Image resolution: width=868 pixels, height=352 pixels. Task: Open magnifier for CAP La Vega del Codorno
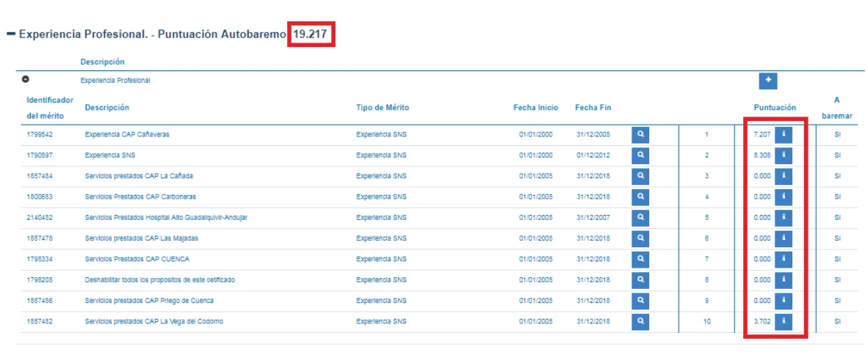coord(640,321)
